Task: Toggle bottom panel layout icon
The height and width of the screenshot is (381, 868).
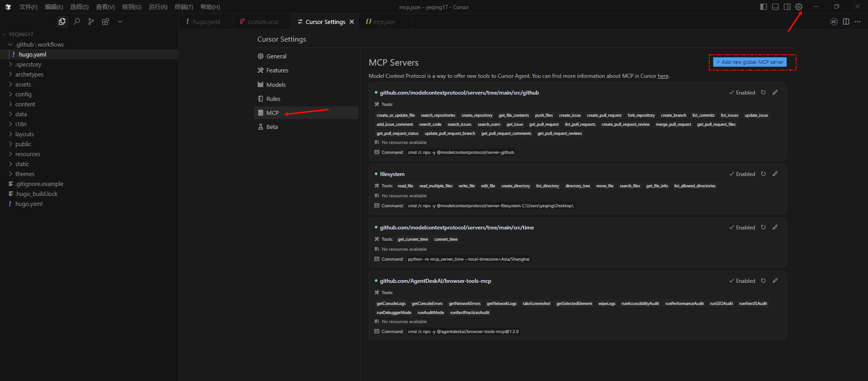Action: [x=775, y=7]
